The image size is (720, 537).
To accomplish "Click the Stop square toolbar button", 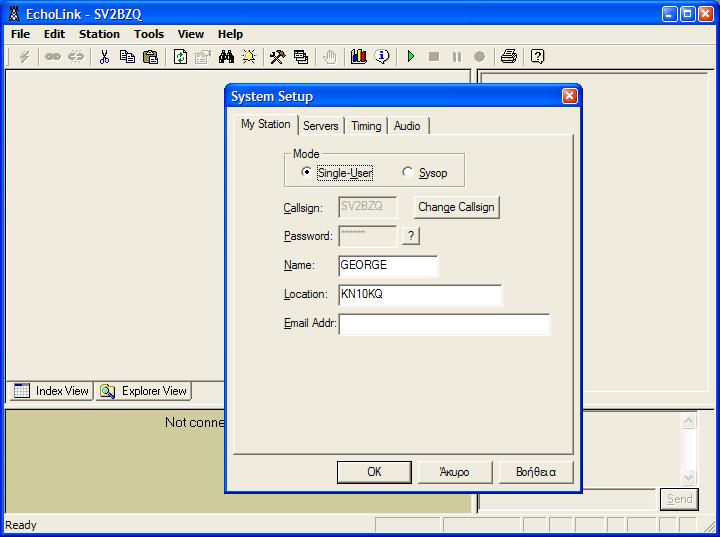I will [434, 57].
